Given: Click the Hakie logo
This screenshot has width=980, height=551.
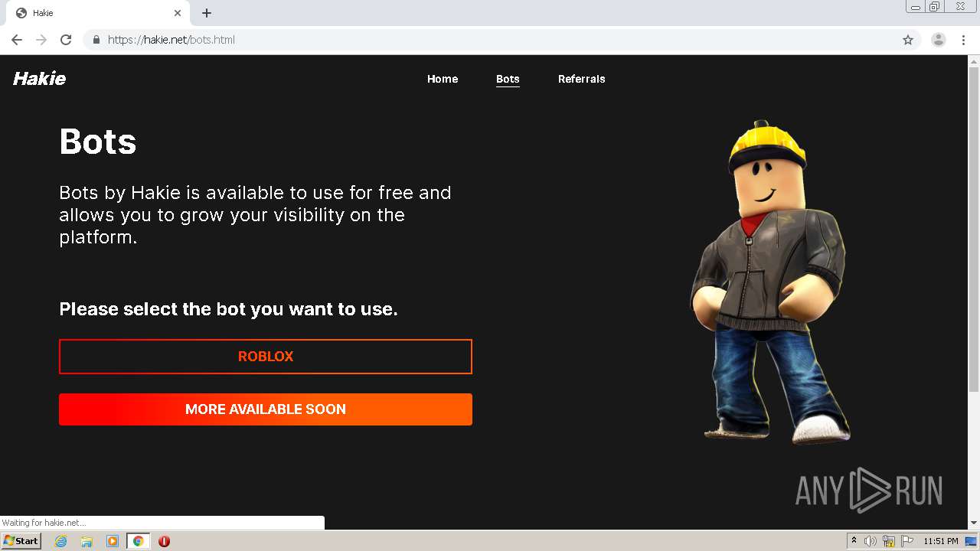Looking at the screenshot, I should pos(40,79).
